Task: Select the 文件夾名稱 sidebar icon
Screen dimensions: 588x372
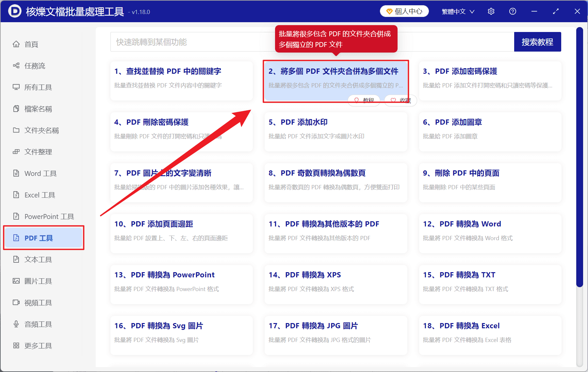Action: point(41,130)
